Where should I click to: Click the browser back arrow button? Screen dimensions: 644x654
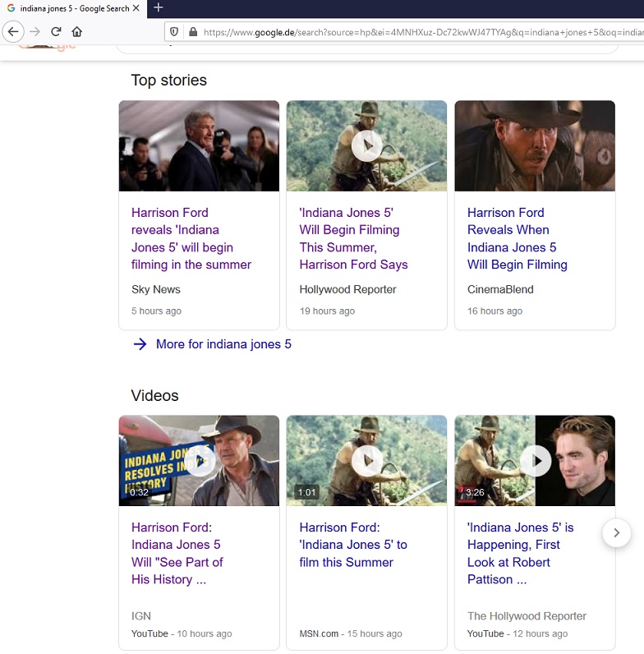click(13, 32)
